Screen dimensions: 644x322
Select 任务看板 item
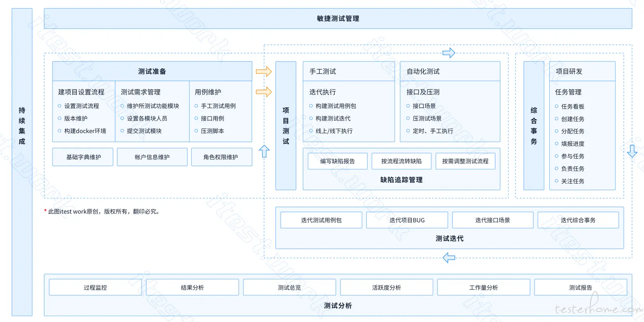(x=573, y=107)
